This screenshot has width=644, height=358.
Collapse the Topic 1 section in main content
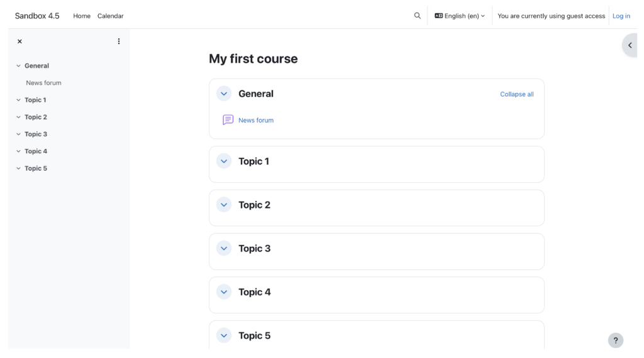pos(224,161)
